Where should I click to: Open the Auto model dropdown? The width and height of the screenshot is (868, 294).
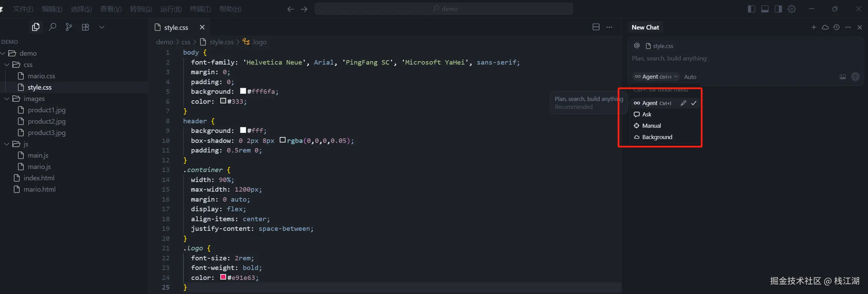[x=691, y=77]
